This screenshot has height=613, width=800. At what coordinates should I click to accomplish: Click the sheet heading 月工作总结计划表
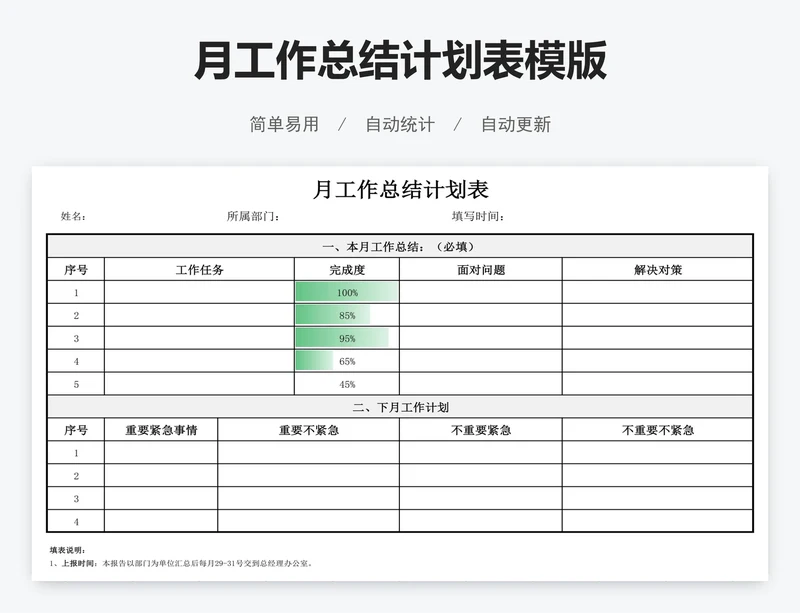pos(401,190)
